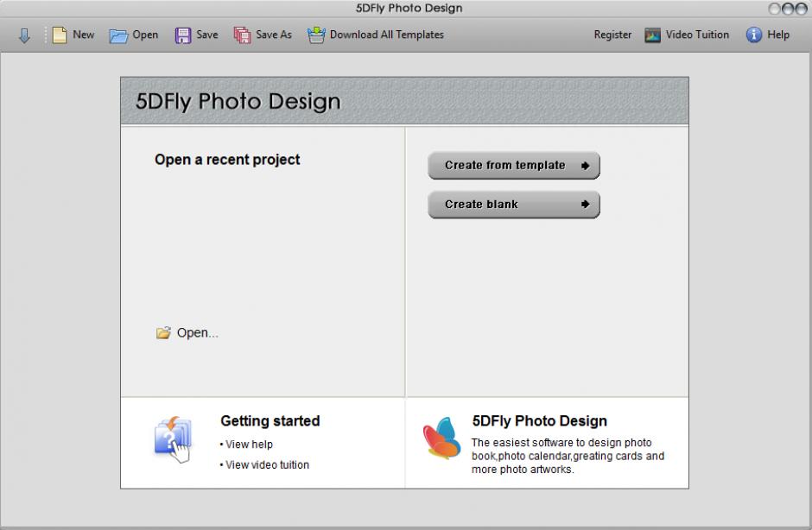The height and width of the screenshot is (530, 812).
Task: Open the Help label in toolbar
Action: pyautogui.click(x=777, y=35)
